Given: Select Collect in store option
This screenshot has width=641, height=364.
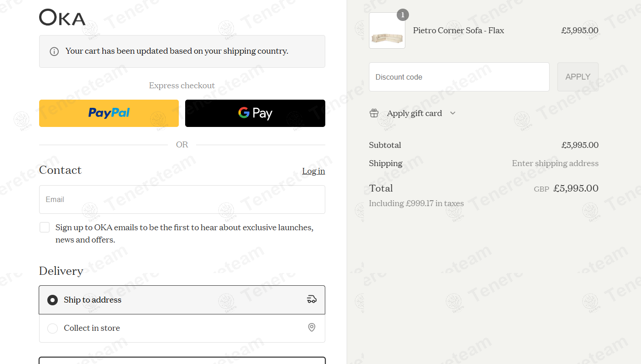Looking at the screenshot, I should pos(53,328).
